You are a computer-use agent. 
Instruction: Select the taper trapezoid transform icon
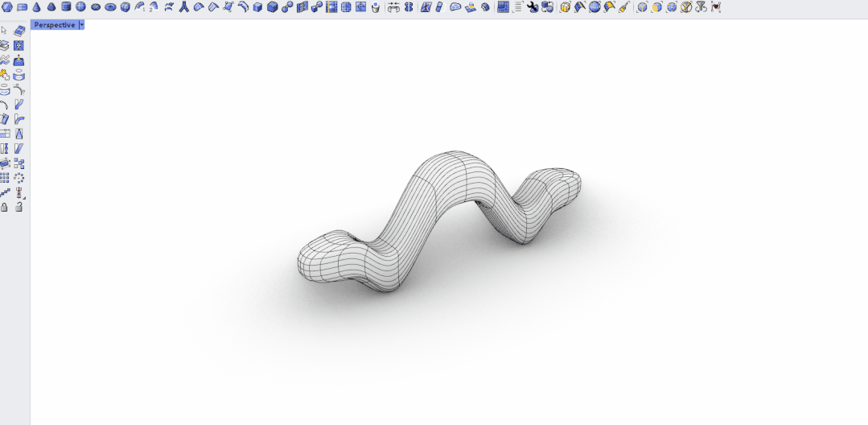tap(19, 134)
